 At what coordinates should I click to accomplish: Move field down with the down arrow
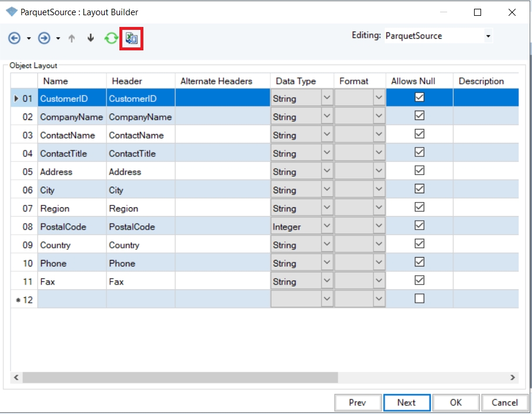click(91, 39)
